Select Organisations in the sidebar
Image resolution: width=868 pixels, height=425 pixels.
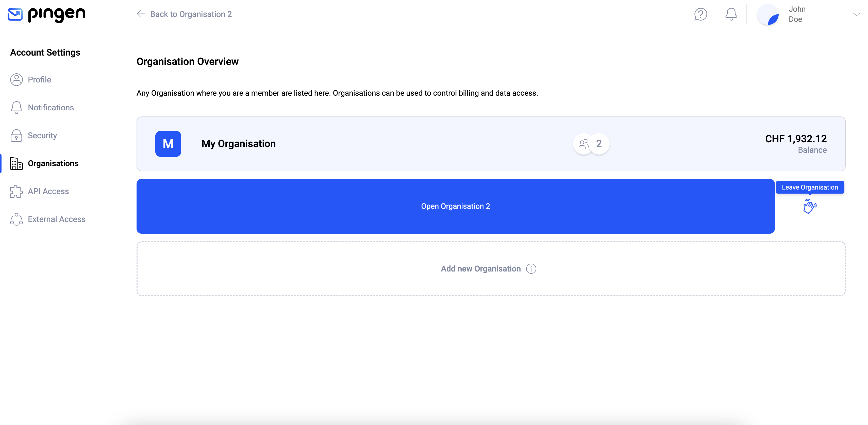(53, 164)
